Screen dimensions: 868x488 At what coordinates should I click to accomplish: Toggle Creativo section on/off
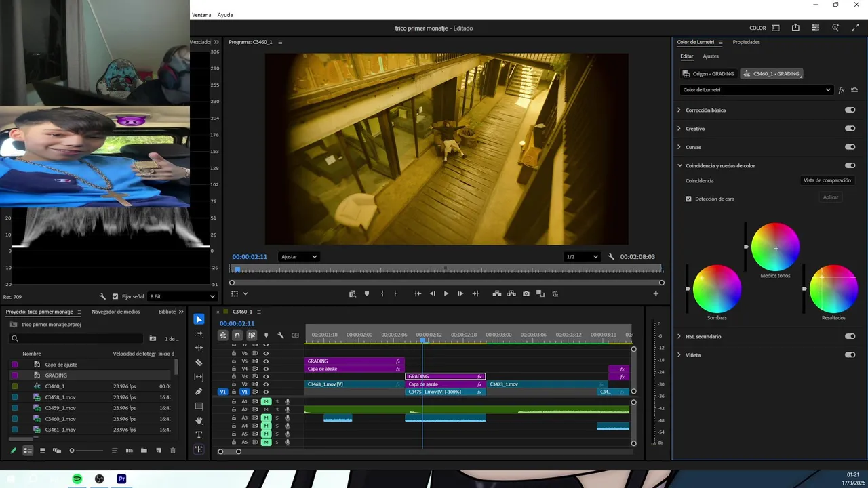[850, 128]
